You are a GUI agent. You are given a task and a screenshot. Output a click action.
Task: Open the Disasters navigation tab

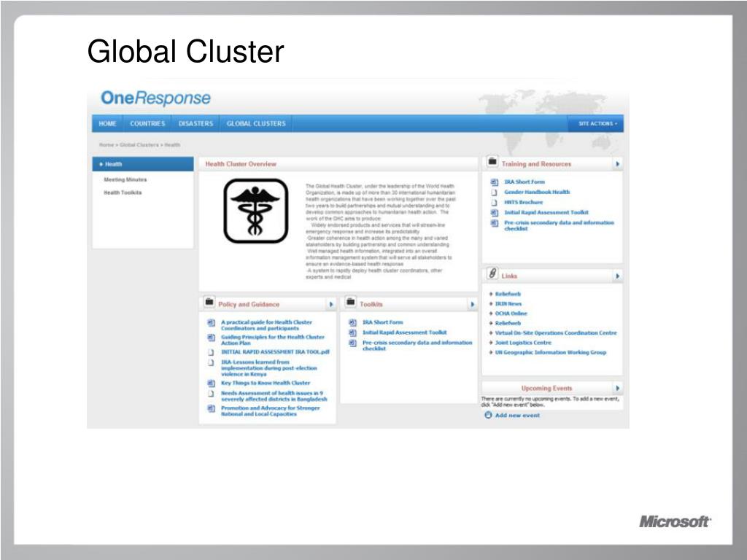[x=196, y=123]
